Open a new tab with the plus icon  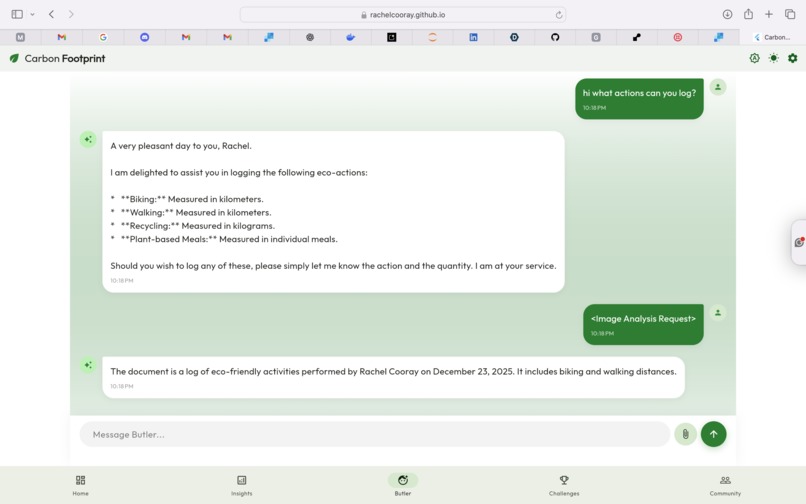click(x=768, y=14)
